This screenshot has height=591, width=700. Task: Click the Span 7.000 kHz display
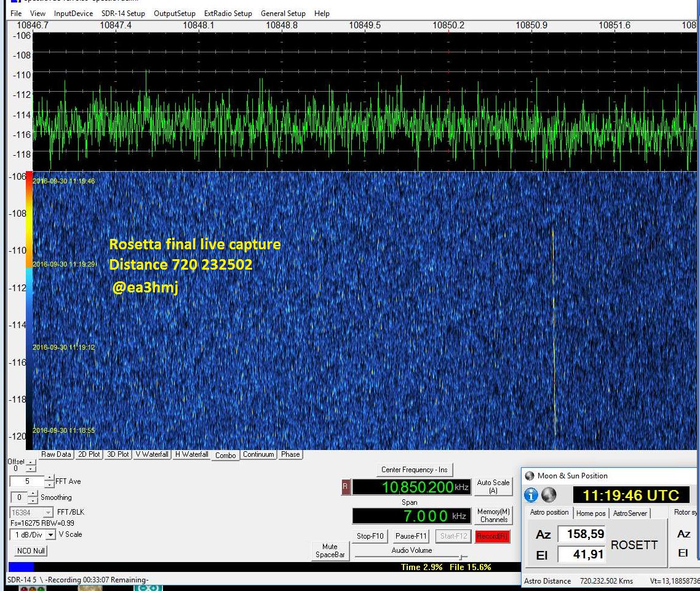[x=411, y=516]
